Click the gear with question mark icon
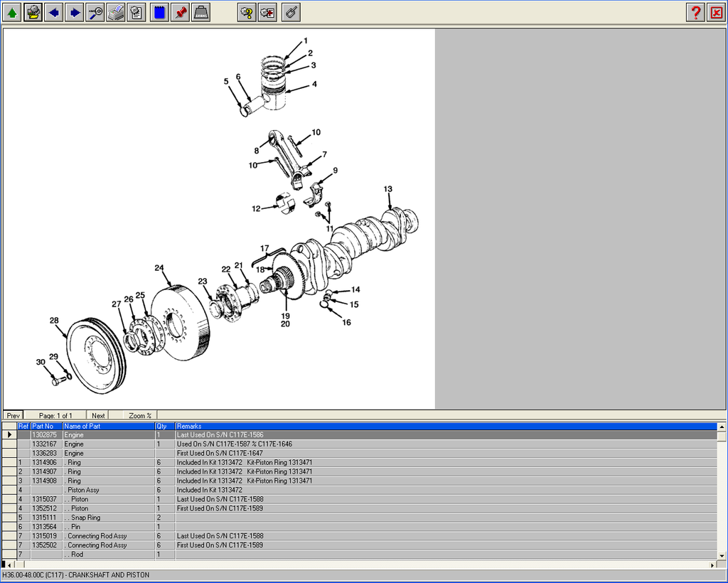 247,12
